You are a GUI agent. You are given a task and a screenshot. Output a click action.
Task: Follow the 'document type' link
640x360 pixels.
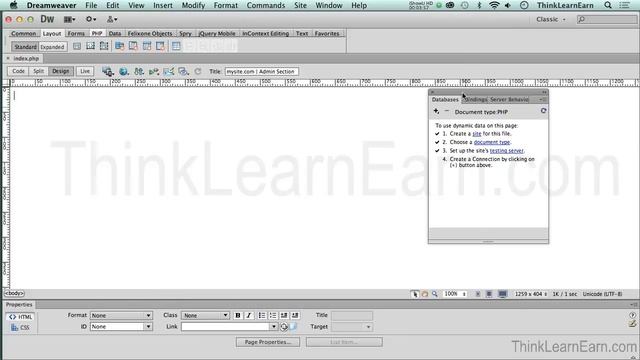(x=492, y=142)
